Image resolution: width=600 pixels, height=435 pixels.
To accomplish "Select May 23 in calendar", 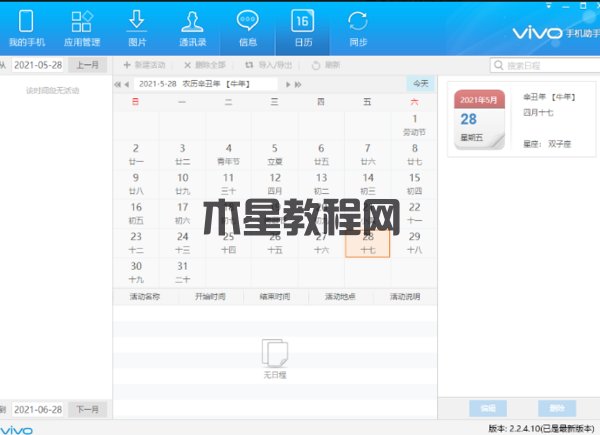I will pos(136,243).
